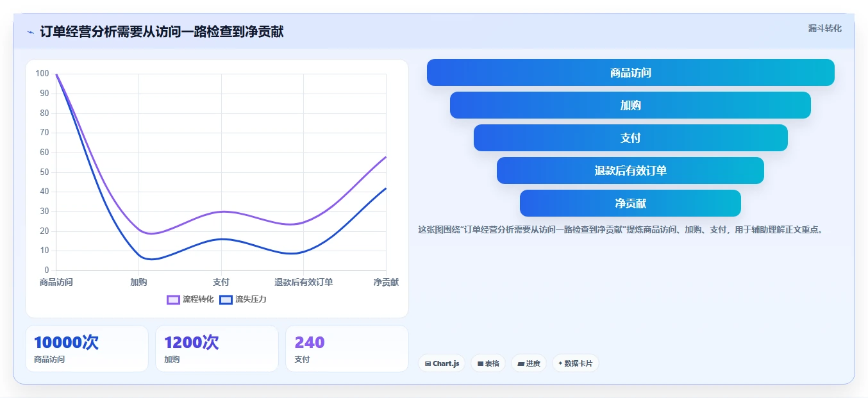Click the sparkle icon in 数据卡片 chip
Screen dimensions: 868x398
click(560, 363)
